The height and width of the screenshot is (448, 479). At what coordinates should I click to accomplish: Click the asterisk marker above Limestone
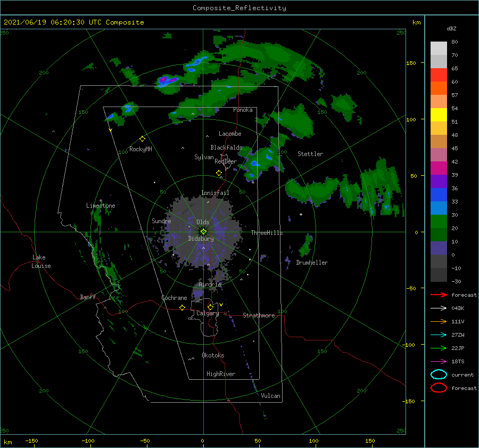pyautogui.click(x=101, y=201)
